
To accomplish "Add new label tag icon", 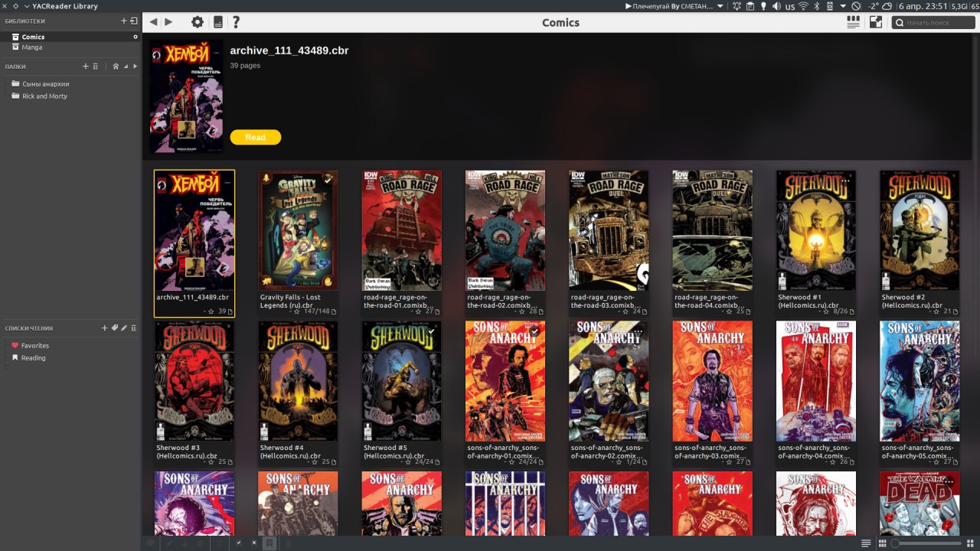I will tap(115, 328).
